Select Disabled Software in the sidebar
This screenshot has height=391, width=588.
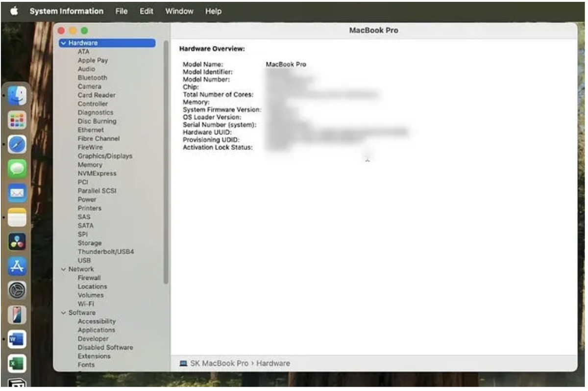105,347
